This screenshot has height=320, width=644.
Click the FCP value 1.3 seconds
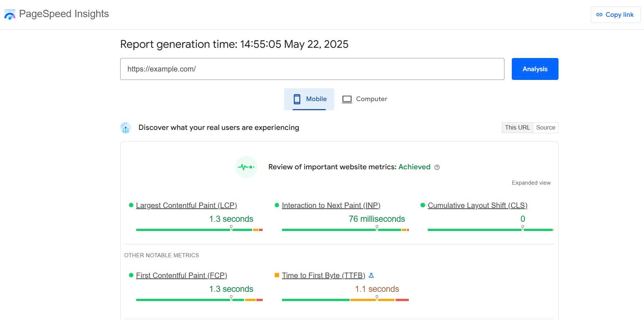[231, 289]
